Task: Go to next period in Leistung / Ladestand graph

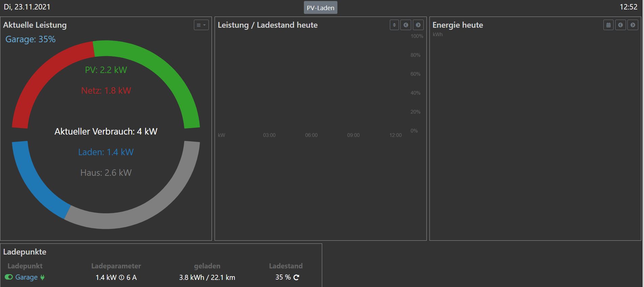Action: [418, 25]
